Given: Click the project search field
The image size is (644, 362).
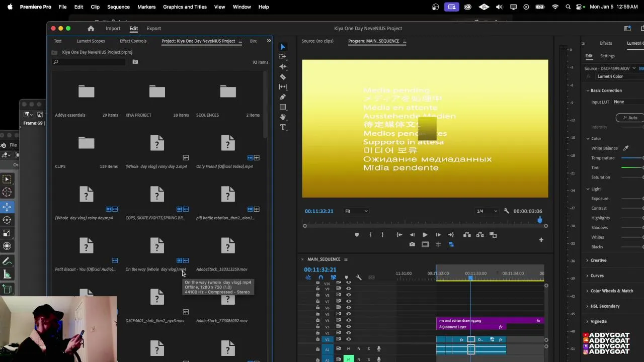Looking at the screenshot, I should [x=89, y=62].
